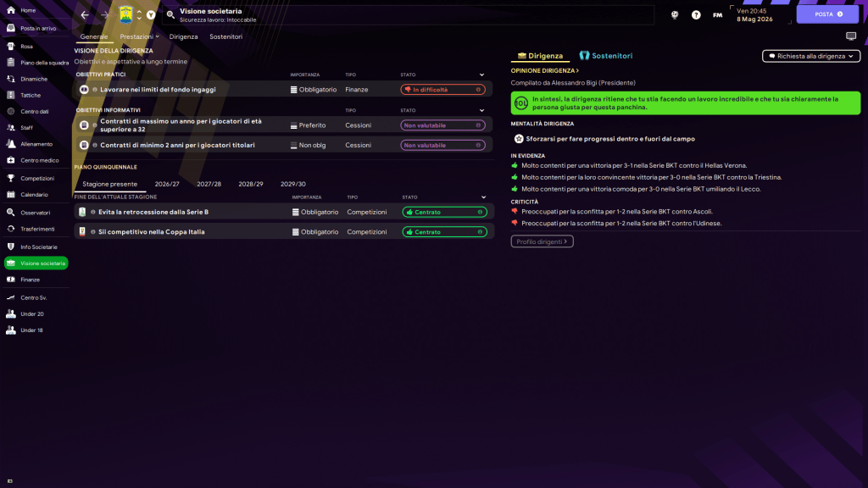The width and height of the screenshot is (868, 488).
Task: Open Tattiche from the sidebar
Action: pos(30,95)
